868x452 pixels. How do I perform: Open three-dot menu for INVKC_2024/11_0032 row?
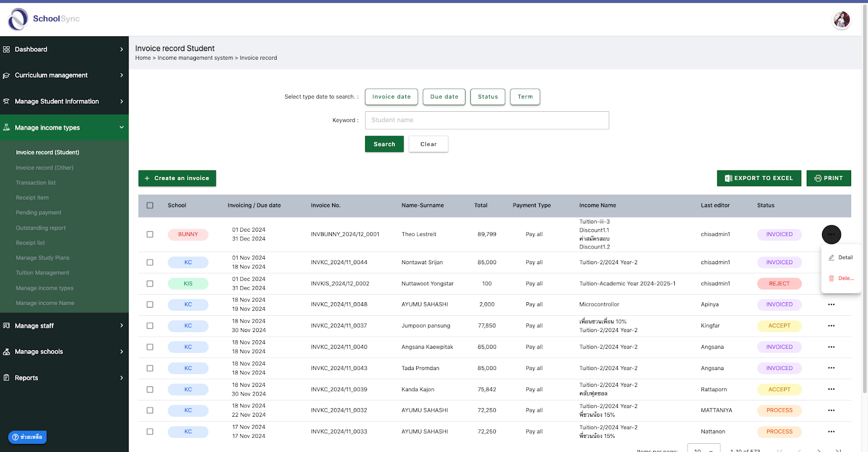[831, 410]
